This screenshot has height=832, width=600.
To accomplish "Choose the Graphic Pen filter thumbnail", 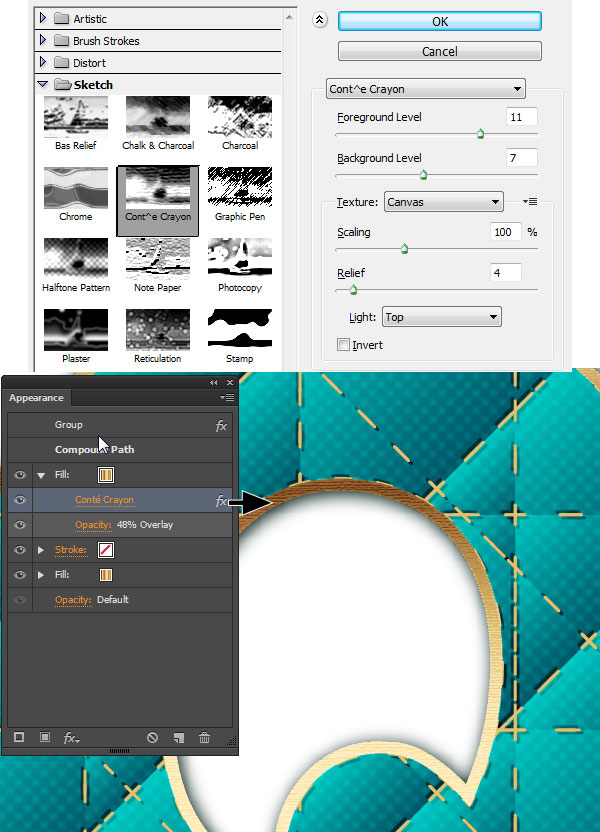I will [x=240, y=188].
